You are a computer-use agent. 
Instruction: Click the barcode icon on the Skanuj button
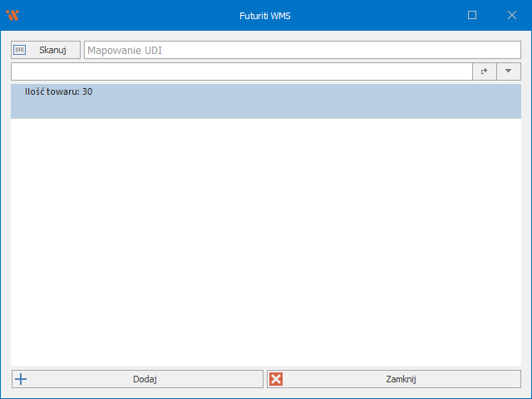(x=20, y=50)
